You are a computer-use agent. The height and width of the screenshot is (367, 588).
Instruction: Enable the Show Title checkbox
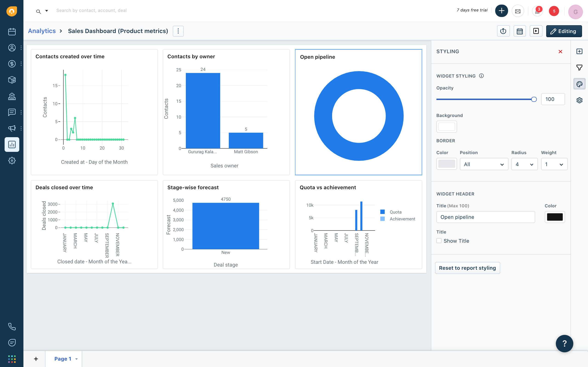[x=439, y=241]
